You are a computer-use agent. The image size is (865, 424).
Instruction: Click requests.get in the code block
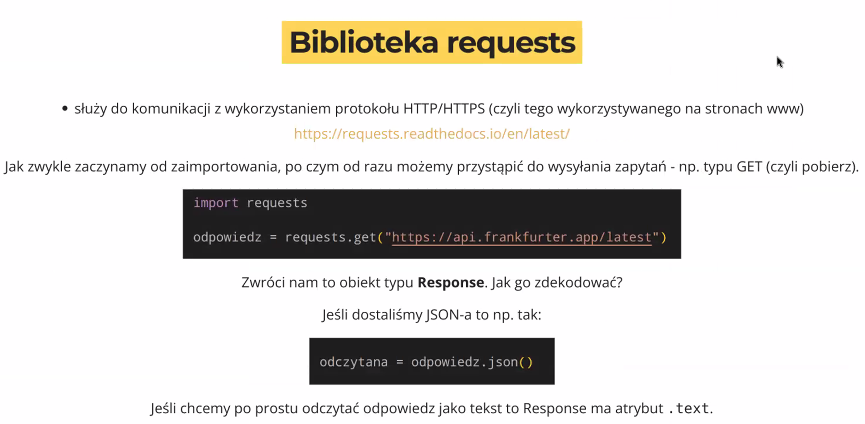[330, 237]
